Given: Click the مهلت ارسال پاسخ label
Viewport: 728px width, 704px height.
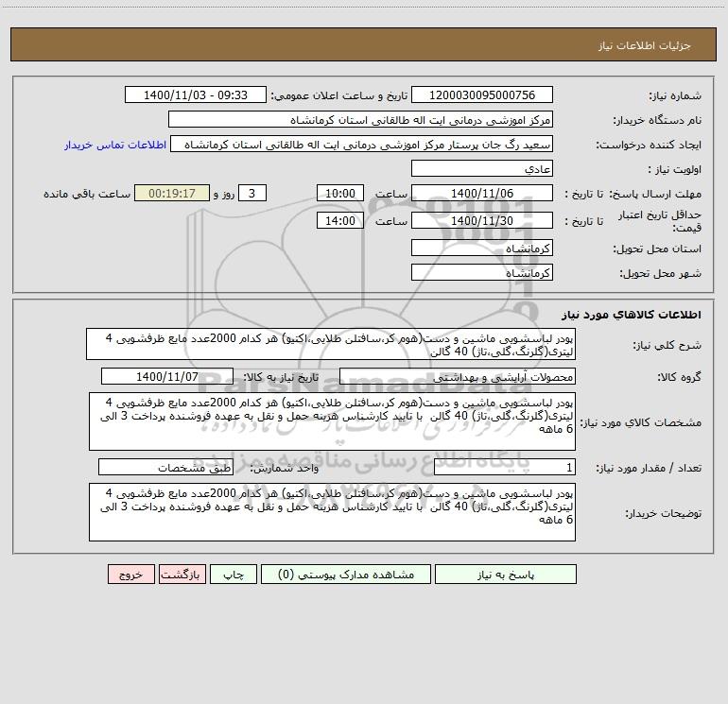Looking at the screenshot, I should point(654,194).
